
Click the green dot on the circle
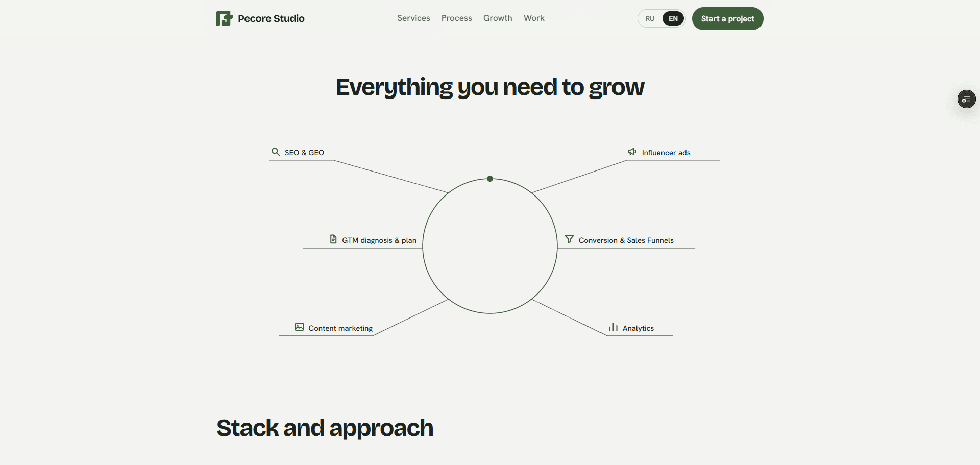tap(490, 179)
